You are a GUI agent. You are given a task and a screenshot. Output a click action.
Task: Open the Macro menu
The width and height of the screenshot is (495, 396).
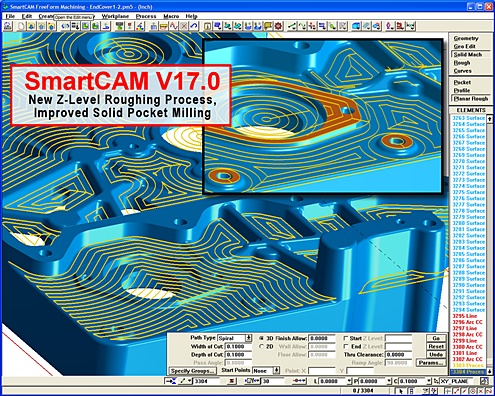click(x=171, y=16)
